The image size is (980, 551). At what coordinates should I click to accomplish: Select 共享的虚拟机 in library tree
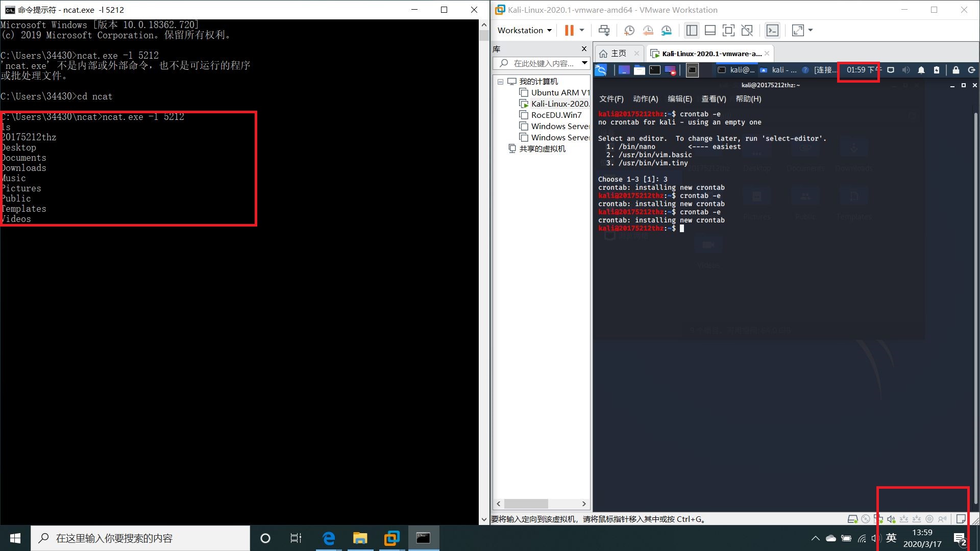[x=537, y=148]
